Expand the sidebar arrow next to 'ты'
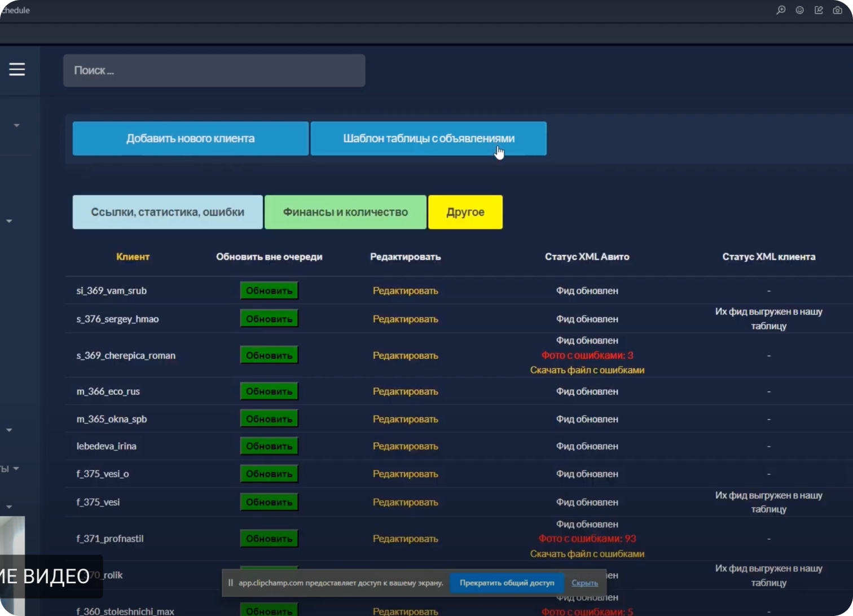 (x=16, y=468)
